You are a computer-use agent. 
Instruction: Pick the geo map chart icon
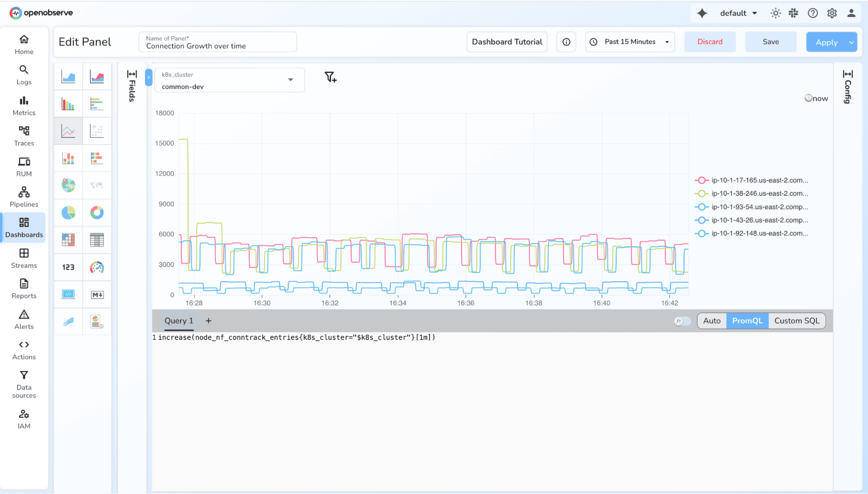[68, 185]
